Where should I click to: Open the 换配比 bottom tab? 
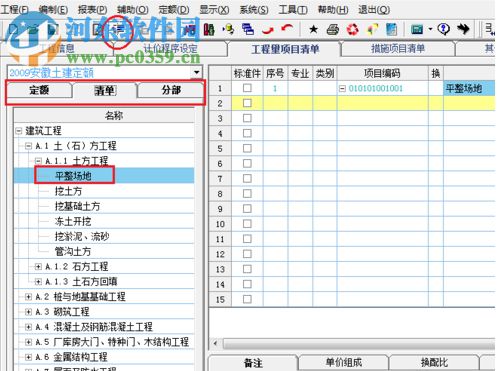point(434,363)
